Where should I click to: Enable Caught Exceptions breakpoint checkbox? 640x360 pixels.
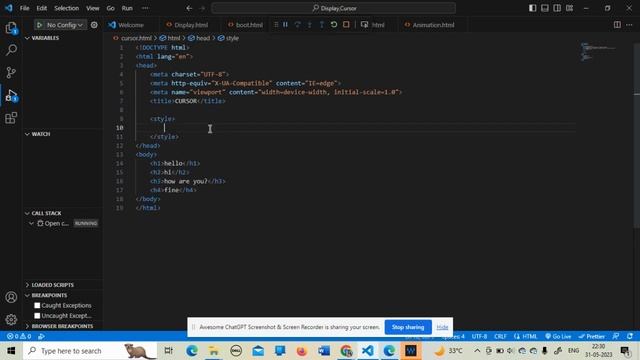[37, 305]
